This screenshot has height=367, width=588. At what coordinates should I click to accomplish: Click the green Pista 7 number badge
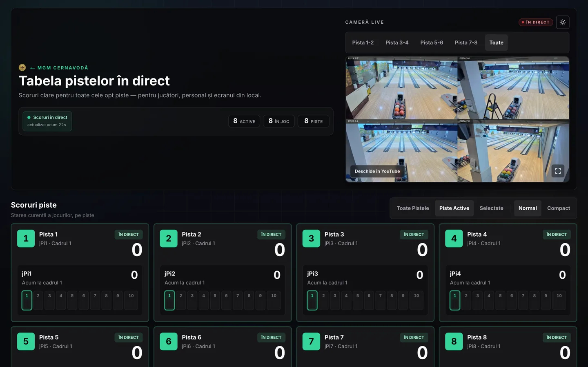(311, 341)
